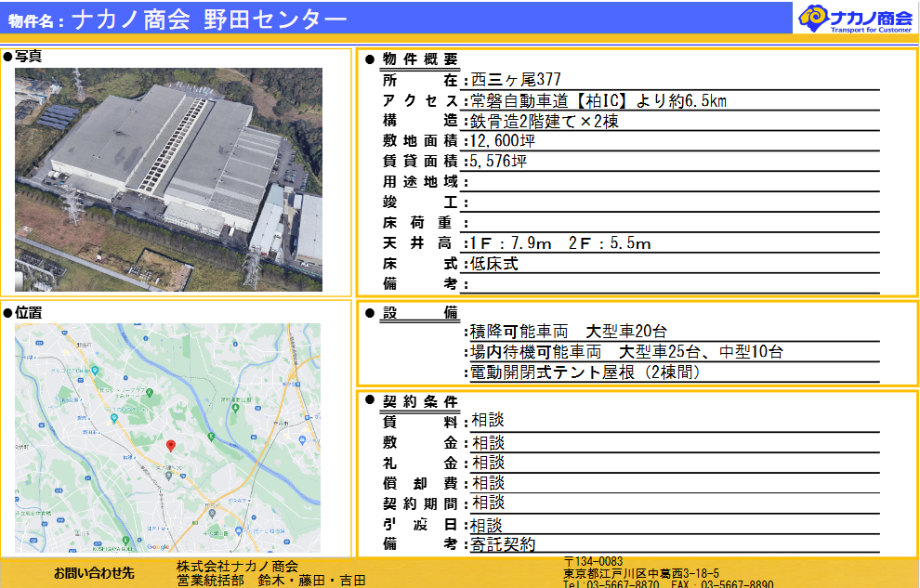The height and width of the screenshot is (588, 920).
Task: Click the 備考 label under 契約条件
Action: pyautogui.click(x=420, y=544)
